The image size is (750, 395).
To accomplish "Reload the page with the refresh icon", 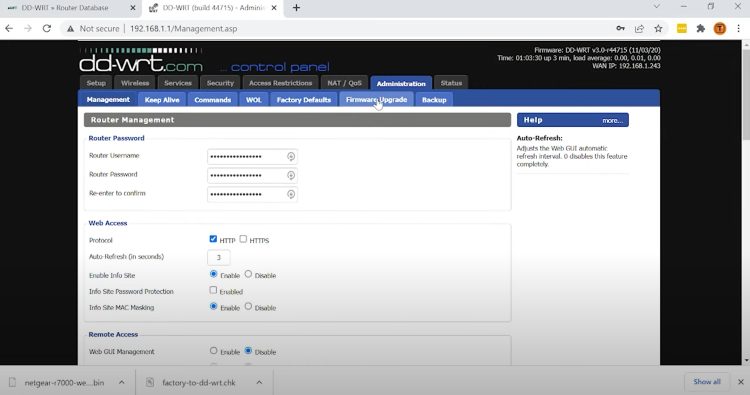I will 47,29.
